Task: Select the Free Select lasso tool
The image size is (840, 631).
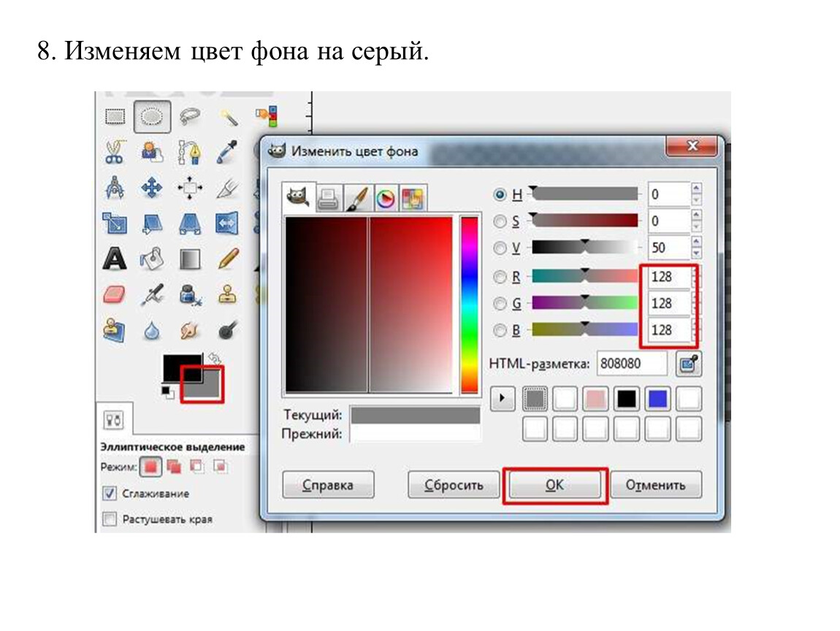Action: pos(190,116)
